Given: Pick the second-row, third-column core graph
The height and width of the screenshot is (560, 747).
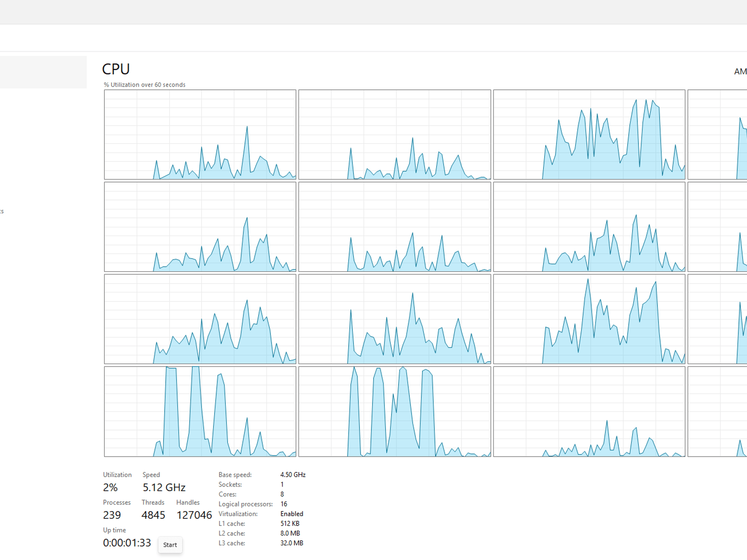Looking at the screenshot, I should pyautogui.click(x=589, y=227).
